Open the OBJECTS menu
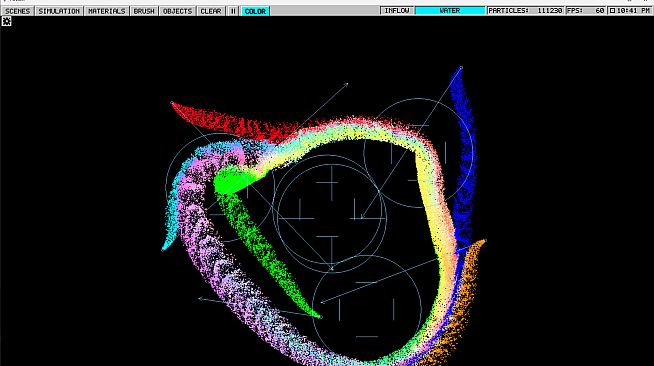 click(x=177, y=11)
